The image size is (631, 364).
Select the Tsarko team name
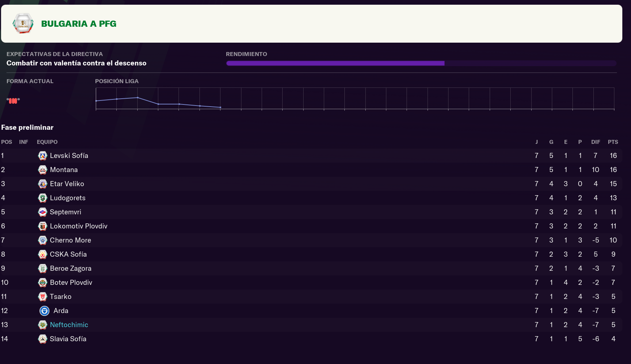[x=61, y=297]
